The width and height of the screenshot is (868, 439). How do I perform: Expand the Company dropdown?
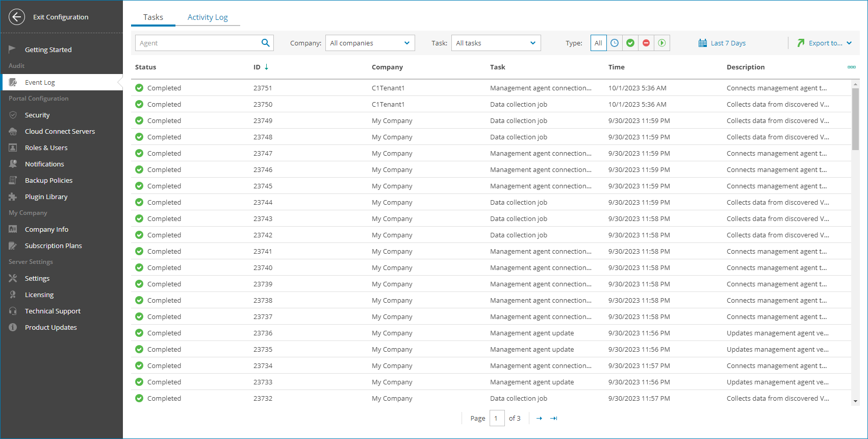pos(370,43)
